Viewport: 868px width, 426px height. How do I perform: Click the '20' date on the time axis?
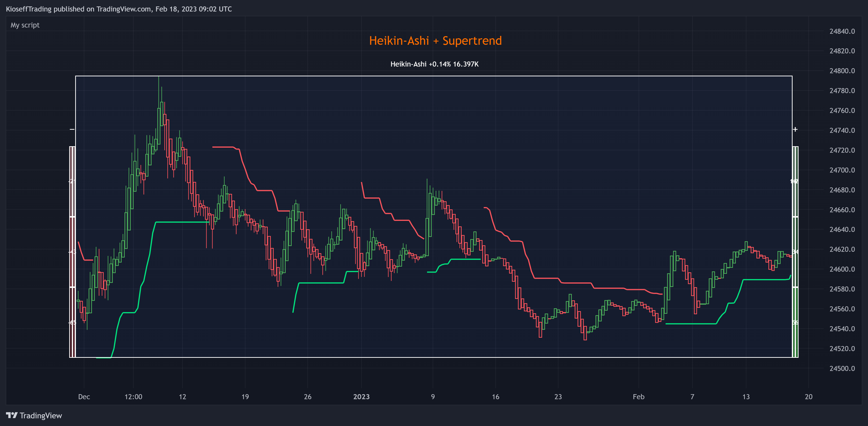pos(809,397)
